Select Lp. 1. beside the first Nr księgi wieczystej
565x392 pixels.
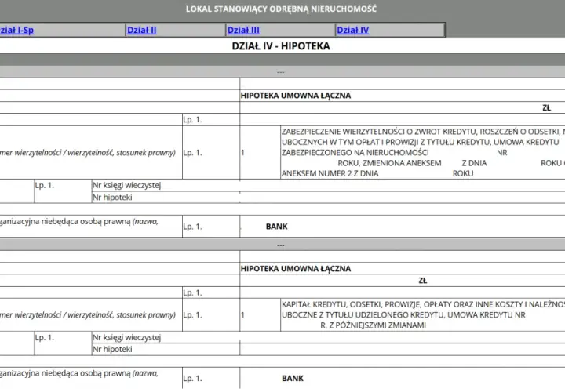[x=44, y=185]
